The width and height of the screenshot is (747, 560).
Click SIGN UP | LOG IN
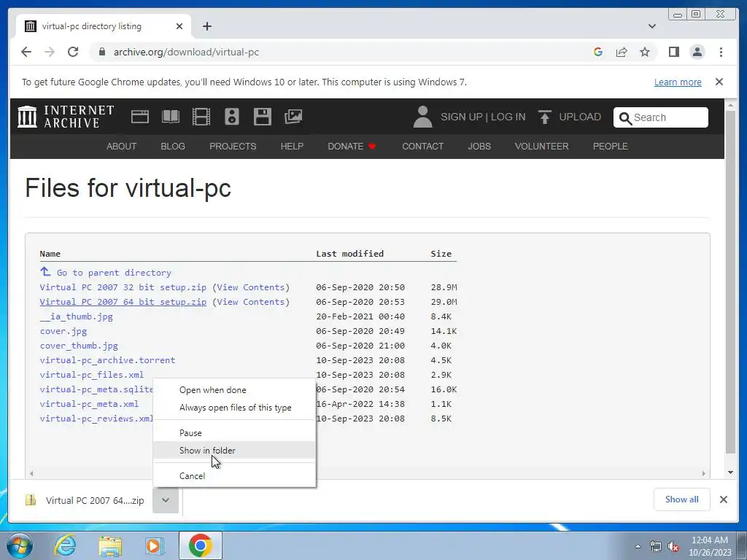(483, 117)
